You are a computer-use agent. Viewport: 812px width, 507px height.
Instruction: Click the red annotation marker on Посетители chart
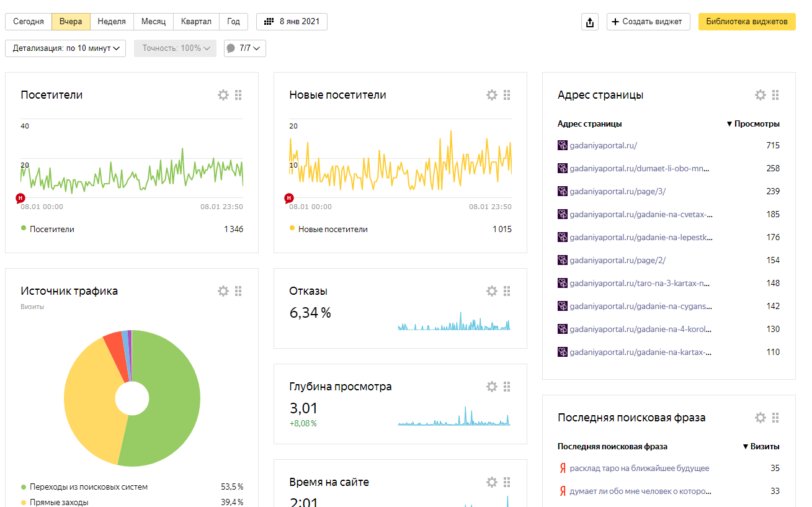pos(20,198)
